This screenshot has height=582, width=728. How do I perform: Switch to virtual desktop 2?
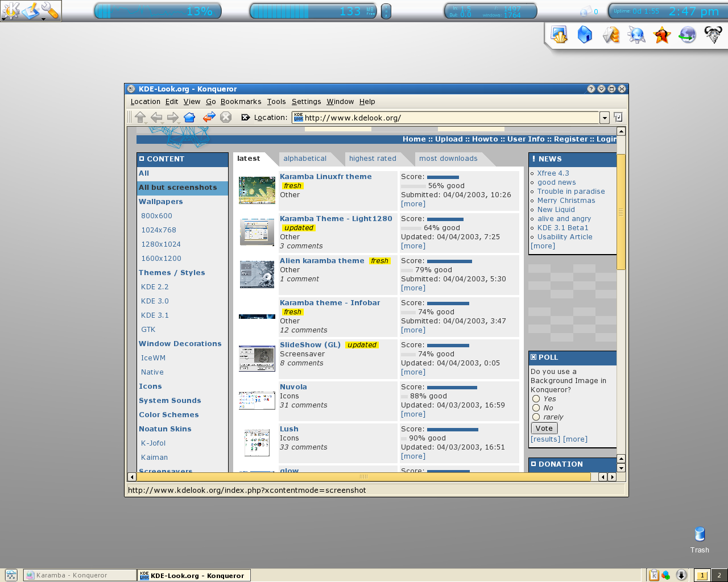[719, 575]
